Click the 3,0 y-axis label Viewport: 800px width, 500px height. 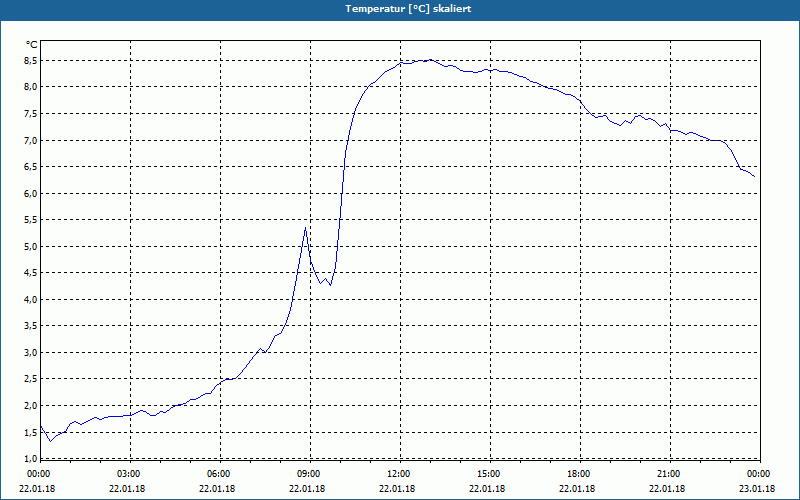coord(31,353)
